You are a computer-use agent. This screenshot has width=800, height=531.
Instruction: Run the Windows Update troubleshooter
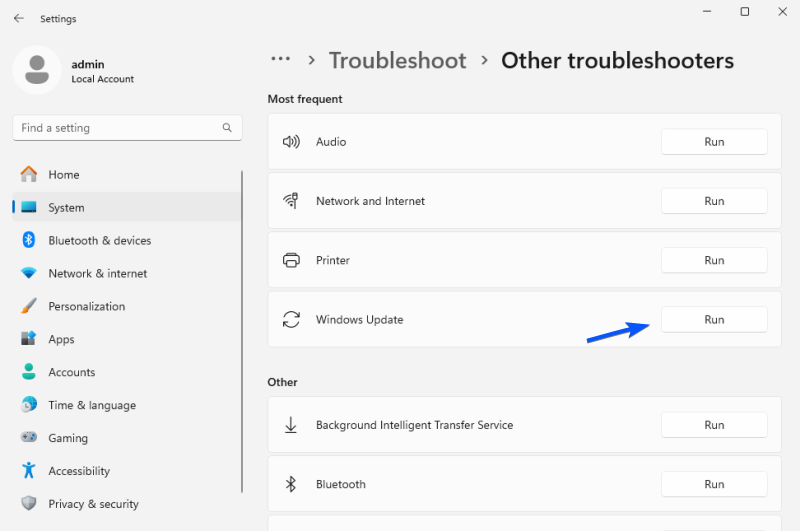[714, 320]
